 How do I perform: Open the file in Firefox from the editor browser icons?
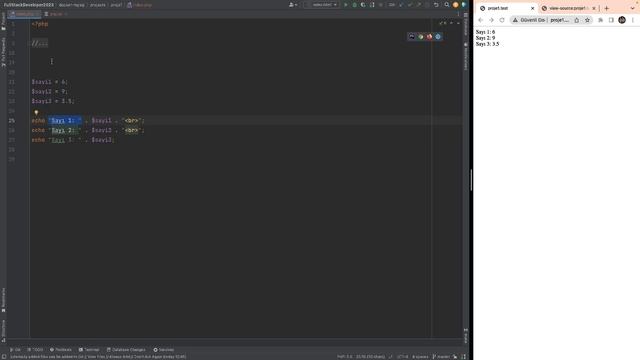429,36
